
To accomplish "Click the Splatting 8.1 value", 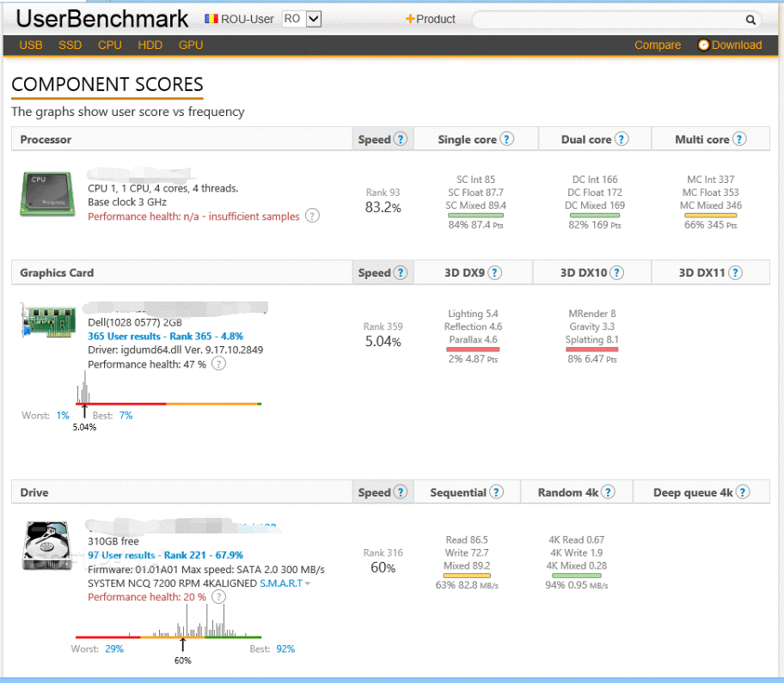I will 592,339.
